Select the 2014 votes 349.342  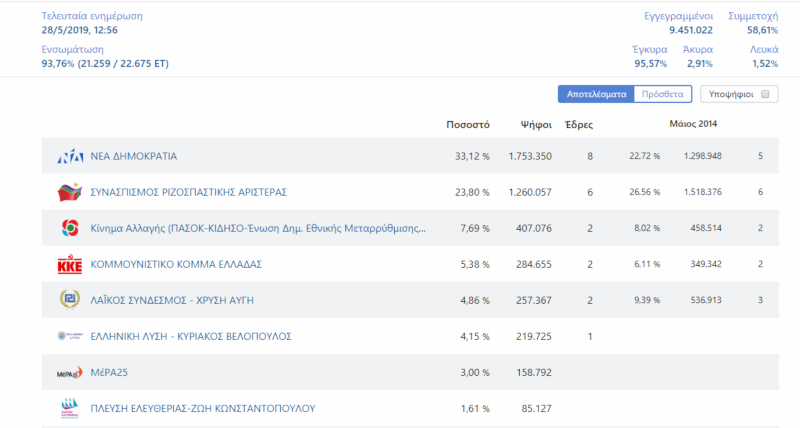click(706, 264)
